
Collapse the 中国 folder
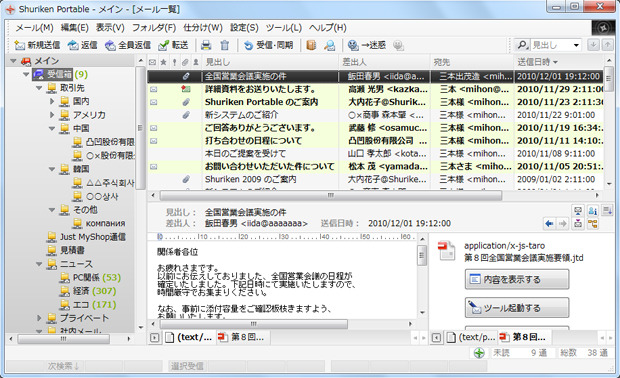coord(52,129)
